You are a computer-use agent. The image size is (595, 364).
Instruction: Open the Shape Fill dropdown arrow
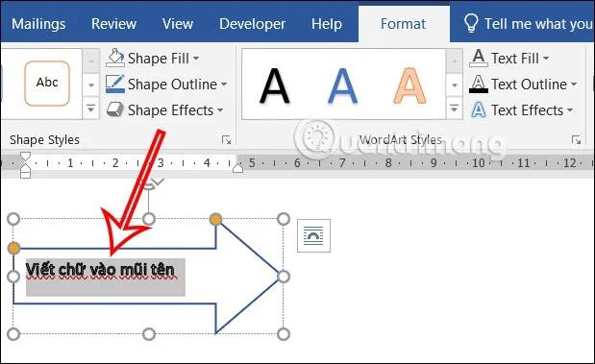(x=196, y=59)
